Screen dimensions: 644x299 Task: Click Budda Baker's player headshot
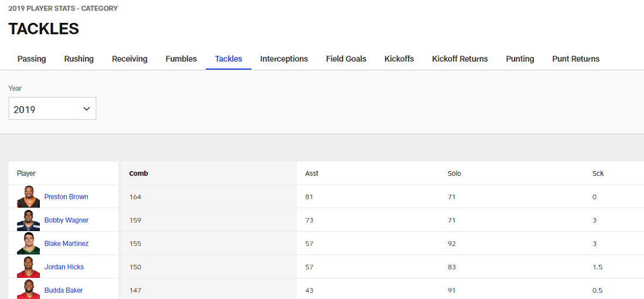pyautogui.click(x=28, y=290)
